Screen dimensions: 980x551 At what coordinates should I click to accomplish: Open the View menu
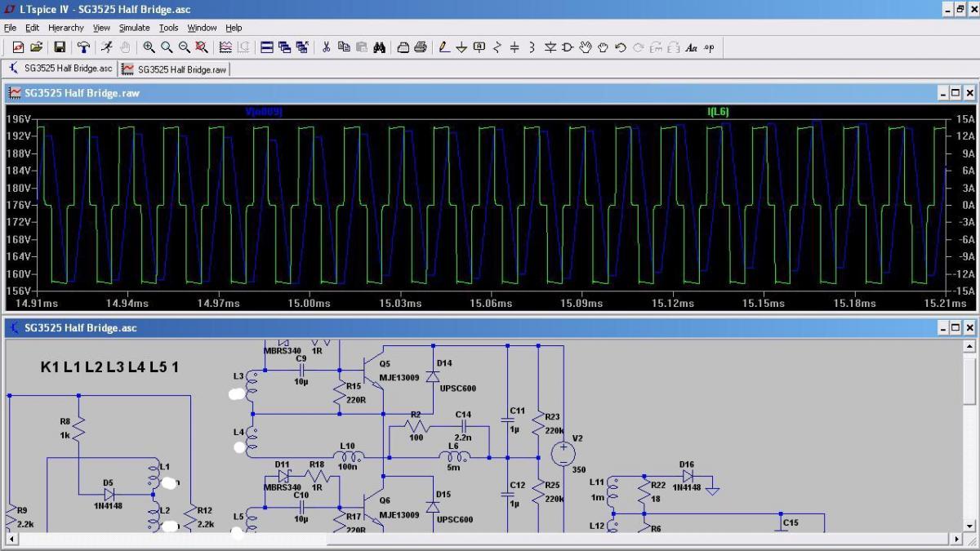click(x=101, y=28)
